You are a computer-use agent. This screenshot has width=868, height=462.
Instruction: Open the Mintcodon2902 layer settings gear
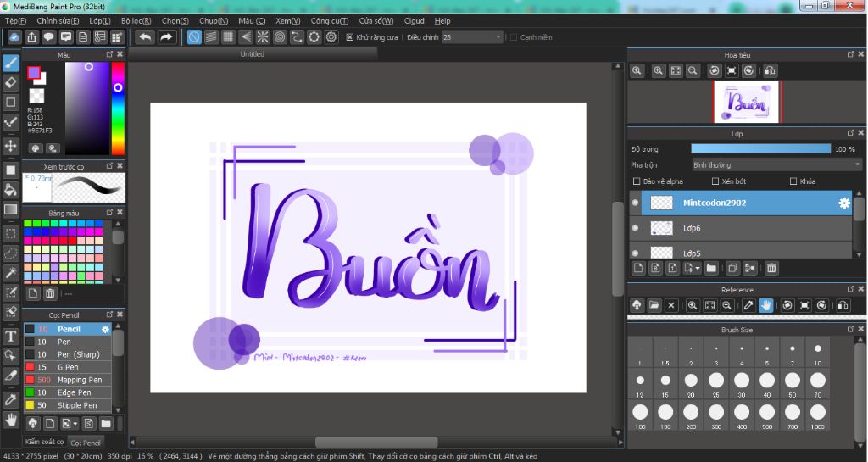pyautogui.click(x=843, y=203)
